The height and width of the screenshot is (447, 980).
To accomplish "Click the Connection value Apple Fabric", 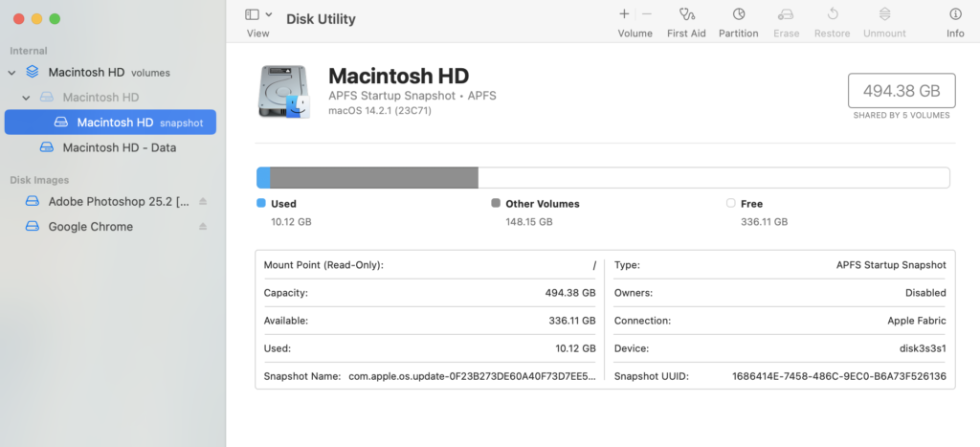I will [916, 321].
